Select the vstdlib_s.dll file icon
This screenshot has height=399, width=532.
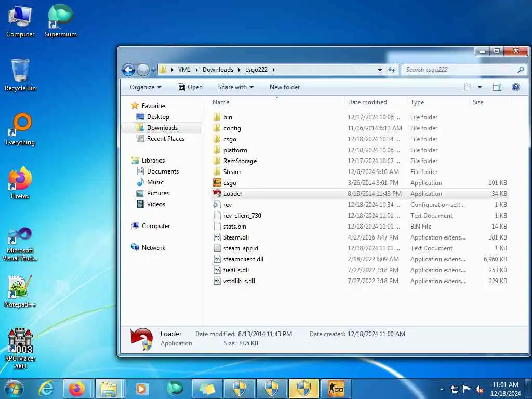point(217,281)
